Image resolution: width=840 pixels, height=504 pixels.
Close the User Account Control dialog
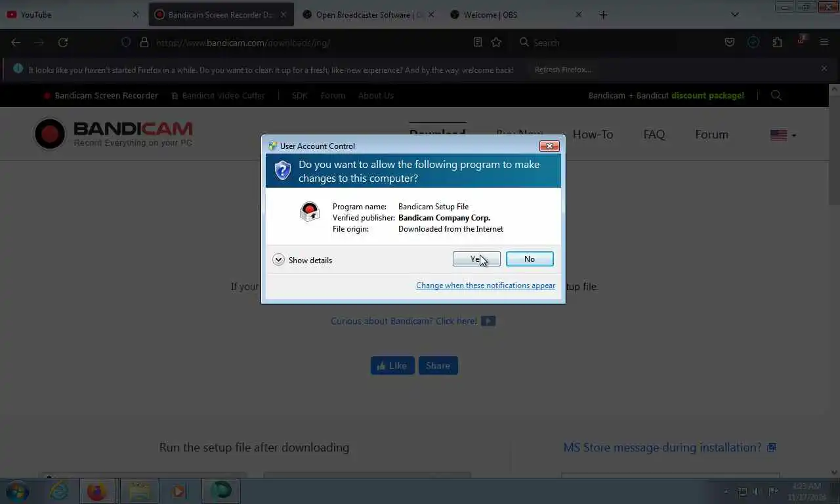point(549,146)
